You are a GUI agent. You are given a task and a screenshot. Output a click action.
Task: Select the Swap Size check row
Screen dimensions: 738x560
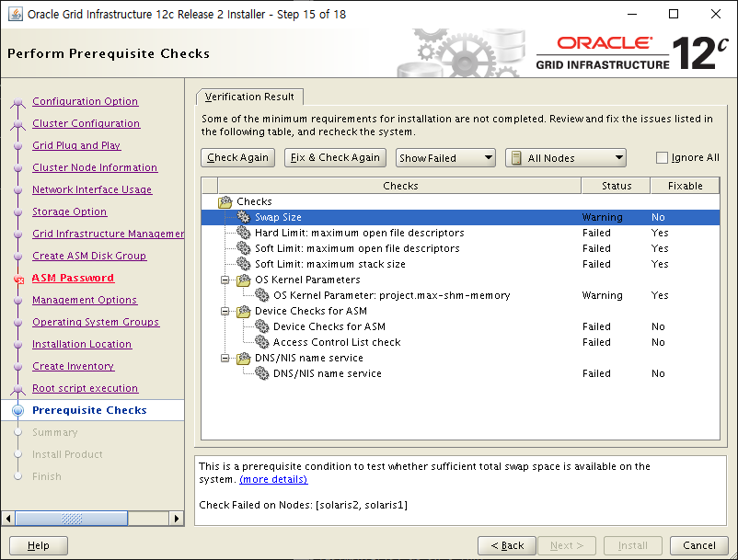tap(460, 217)
